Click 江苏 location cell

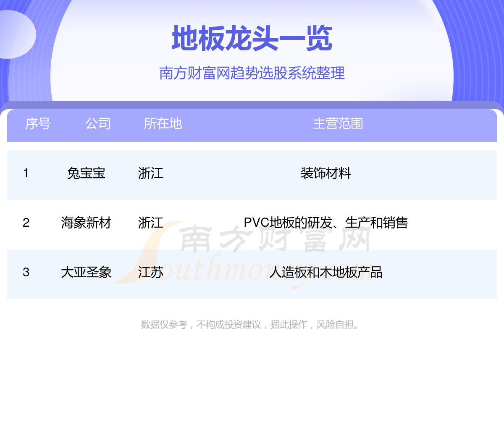tap(151, 272)
